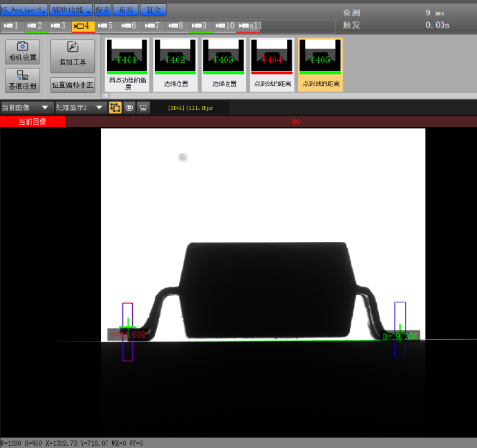Select the T404 point-to-line distance tool

272,65
